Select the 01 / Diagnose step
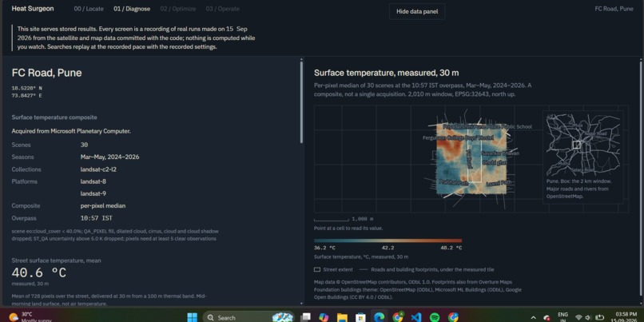 (x=132, y=9)
